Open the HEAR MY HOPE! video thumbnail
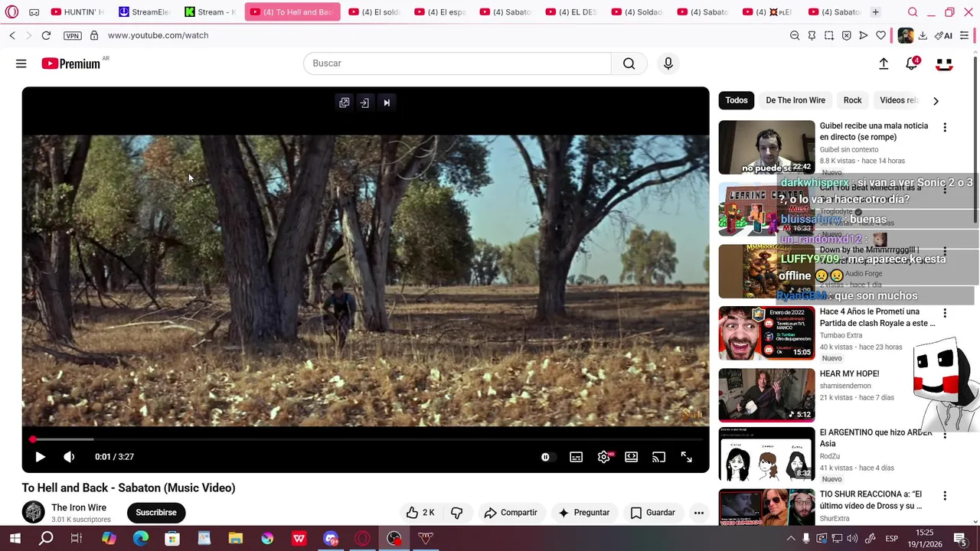This screenshot has height=551, width=980. (766, 395)
